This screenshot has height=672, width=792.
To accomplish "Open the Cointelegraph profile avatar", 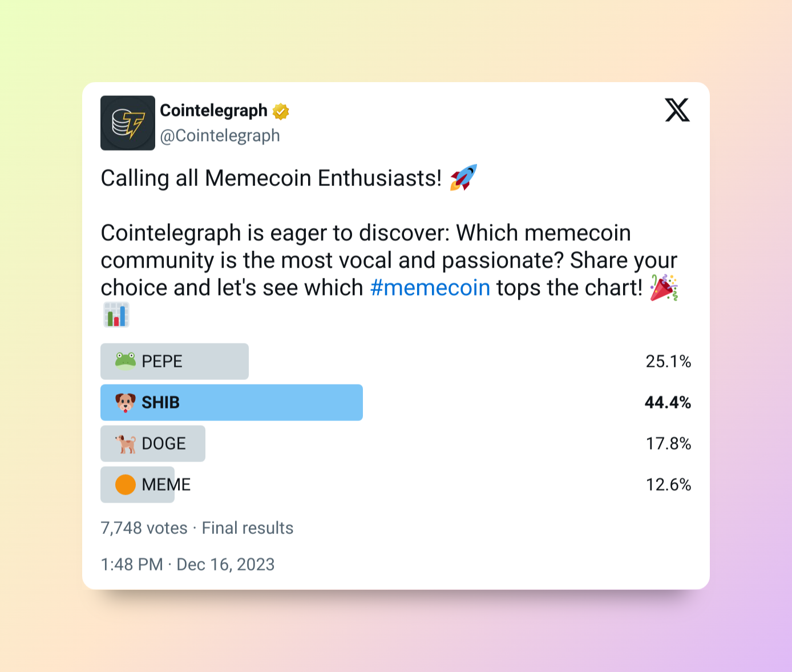I will (x=128, y=123).
